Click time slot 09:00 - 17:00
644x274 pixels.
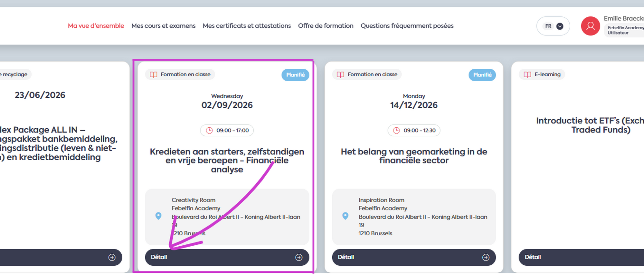coord(227,130)
